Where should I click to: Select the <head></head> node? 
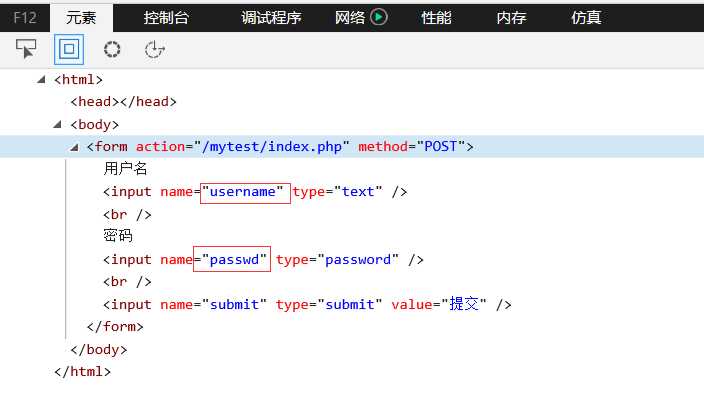coord(123,102)
